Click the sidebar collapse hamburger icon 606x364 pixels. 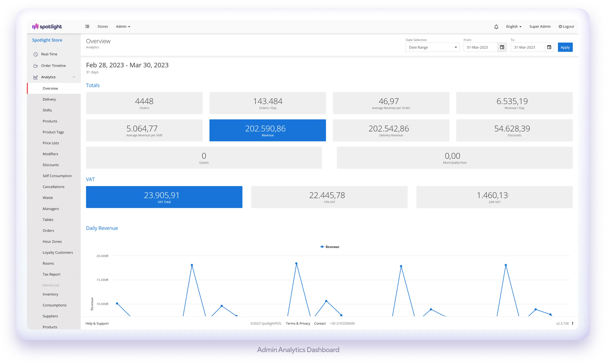point(87,27)
